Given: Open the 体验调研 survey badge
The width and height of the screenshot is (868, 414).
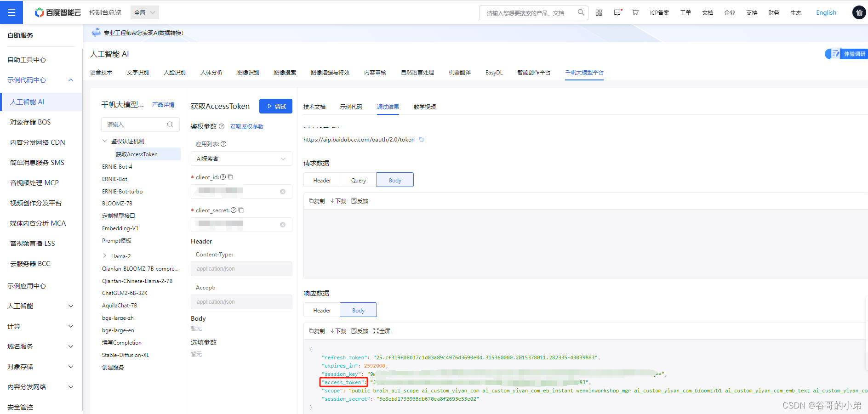Looking at the screenshot, I should tap(846, 54).
